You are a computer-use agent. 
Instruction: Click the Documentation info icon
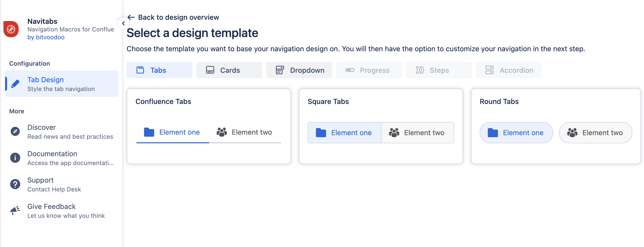(x=15, y=158)
